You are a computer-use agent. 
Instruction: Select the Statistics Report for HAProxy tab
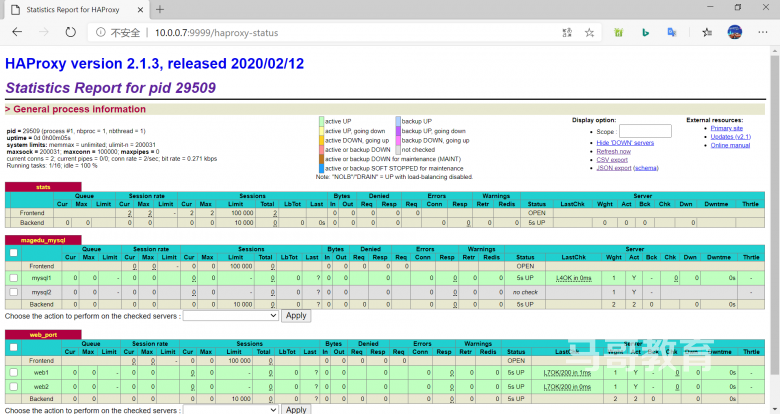click(75, 9)
